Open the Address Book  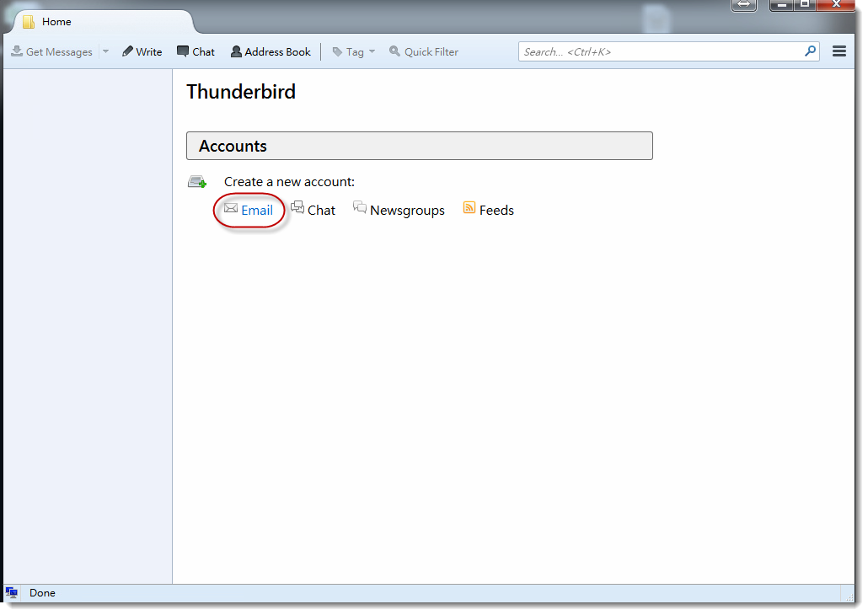[x=271, y=51]
